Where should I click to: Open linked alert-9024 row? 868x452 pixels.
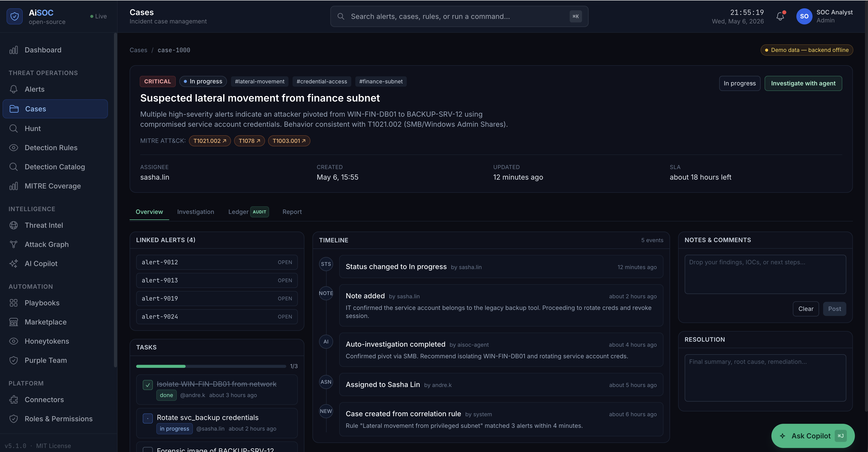[217, 317]
